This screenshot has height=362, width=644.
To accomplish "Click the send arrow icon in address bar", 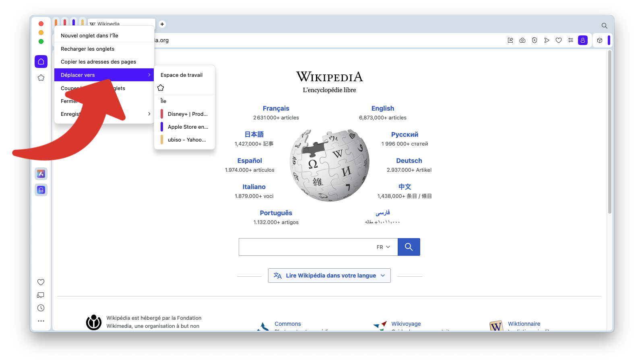I will point(547,40).
